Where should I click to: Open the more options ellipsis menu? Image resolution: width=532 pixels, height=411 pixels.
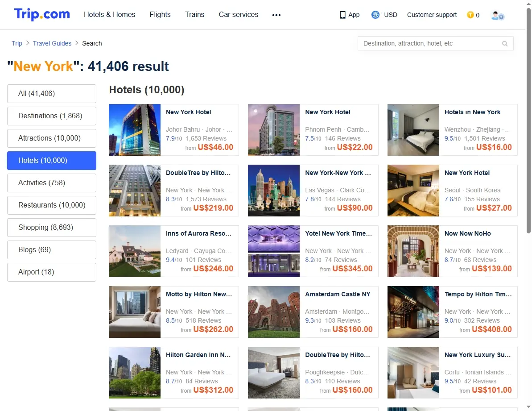276,15
